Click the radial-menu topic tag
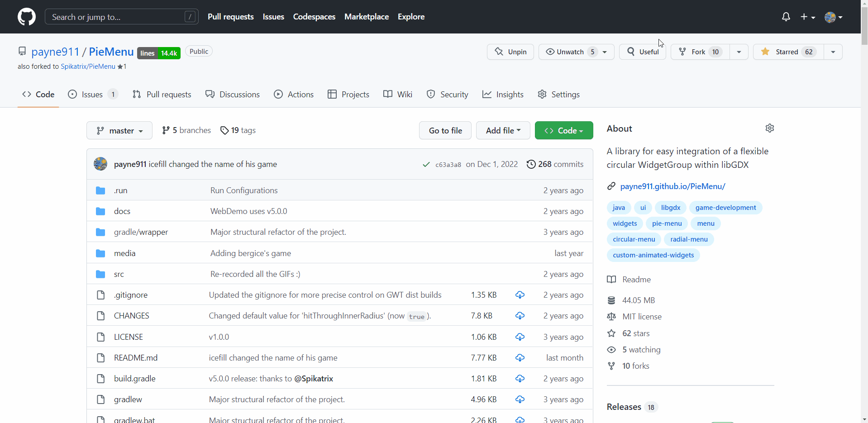Screen dimensions: 868x423 point(689,239)
